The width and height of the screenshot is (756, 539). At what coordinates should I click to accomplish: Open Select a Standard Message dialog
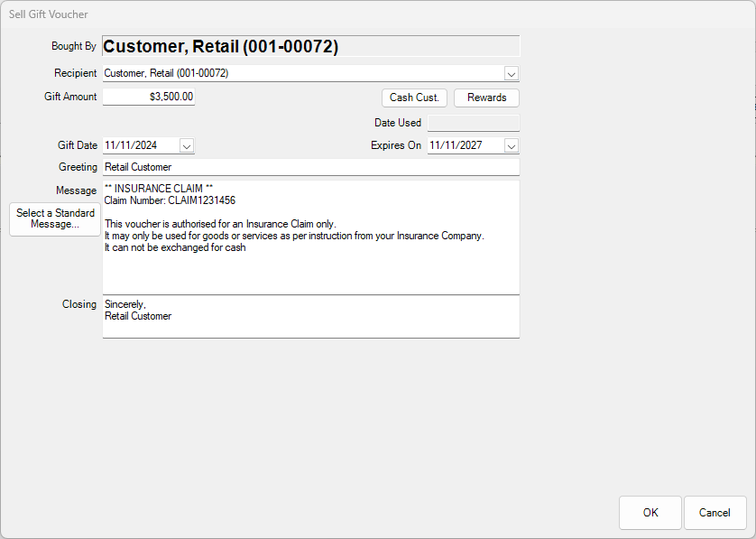54,219
